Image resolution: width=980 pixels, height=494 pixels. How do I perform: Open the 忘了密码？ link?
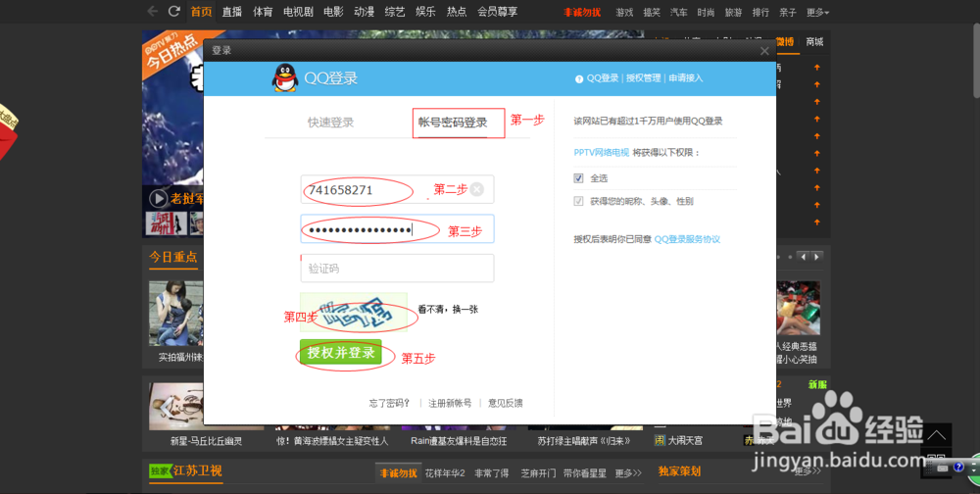coord(389,403)
